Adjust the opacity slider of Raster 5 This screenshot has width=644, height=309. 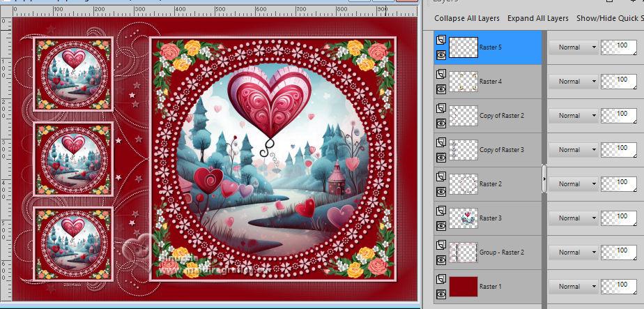coord(618,47)
